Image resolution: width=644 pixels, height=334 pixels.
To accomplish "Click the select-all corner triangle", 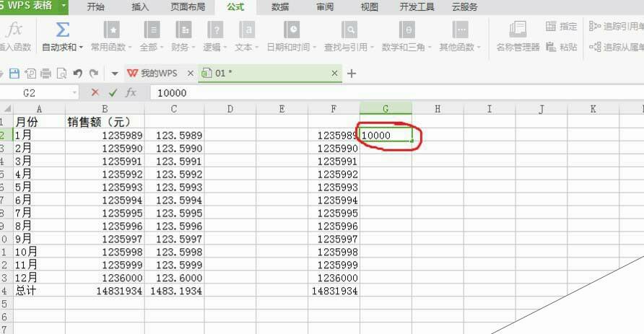I will tap(7, 108).
